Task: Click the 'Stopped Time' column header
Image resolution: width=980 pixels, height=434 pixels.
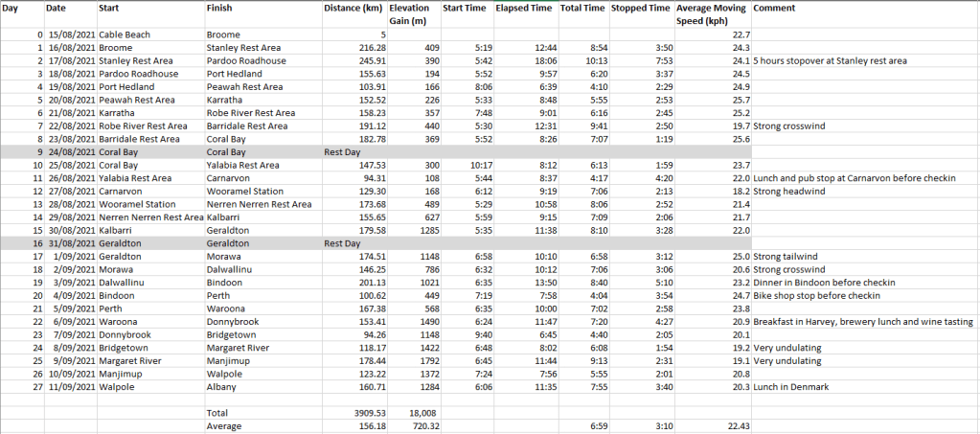Action: point(640,9)
